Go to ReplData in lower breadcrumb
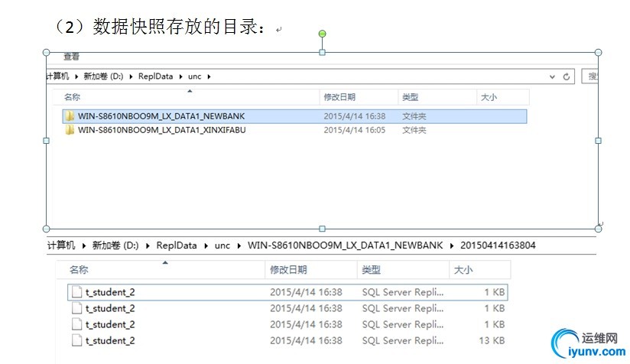Viewport: 630px width, 364px height. tap(177, 245)
